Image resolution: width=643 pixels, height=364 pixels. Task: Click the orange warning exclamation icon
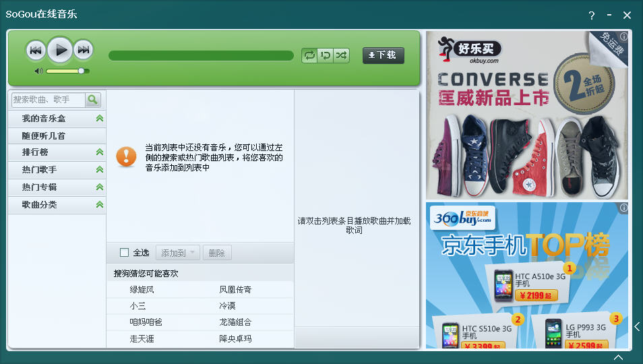[x=126, y=156]
